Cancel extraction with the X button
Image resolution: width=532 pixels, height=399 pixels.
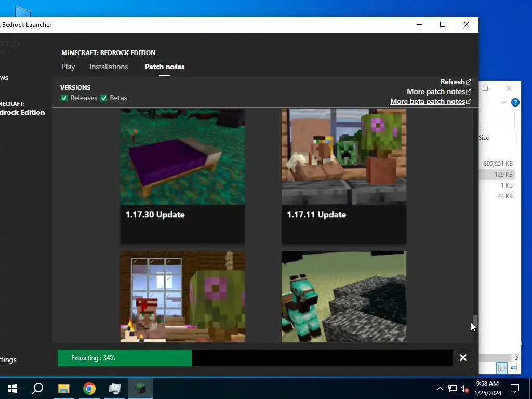(x=463, y=357)
